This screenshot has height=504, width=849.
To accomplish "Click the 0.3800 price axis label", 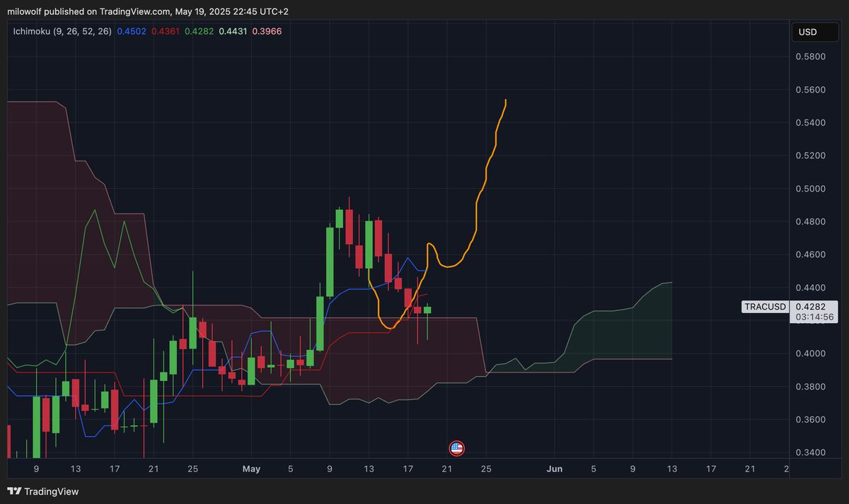I will click(x=810, y=387).
